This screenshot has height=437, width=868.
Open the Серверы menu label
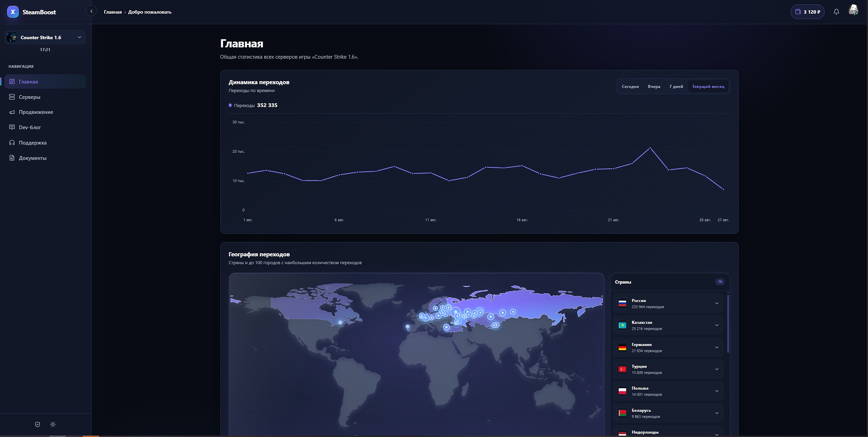(x=30, y=97)
